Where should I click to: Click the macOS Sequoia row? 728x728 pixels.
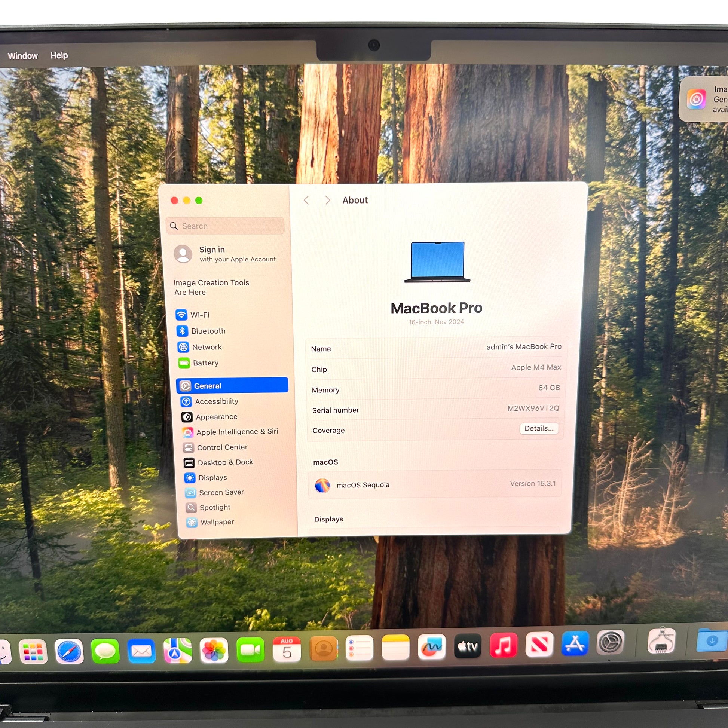(435, 484)
